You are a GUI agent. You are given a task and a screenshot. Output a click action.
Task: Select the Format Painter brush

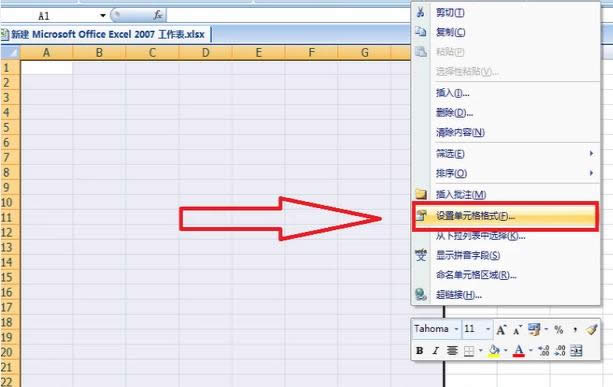click(591, 330)
